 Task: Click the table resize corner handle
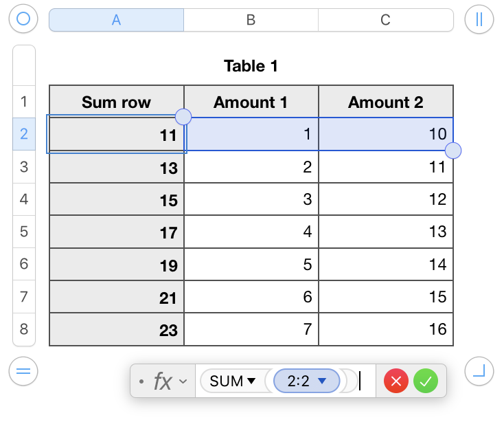(479, 372)
